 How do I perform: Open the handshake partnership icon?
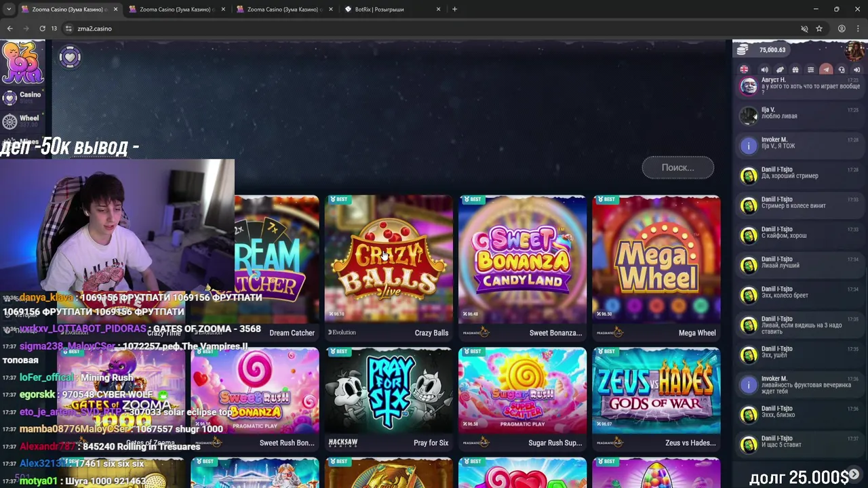(x=780, y=70)
